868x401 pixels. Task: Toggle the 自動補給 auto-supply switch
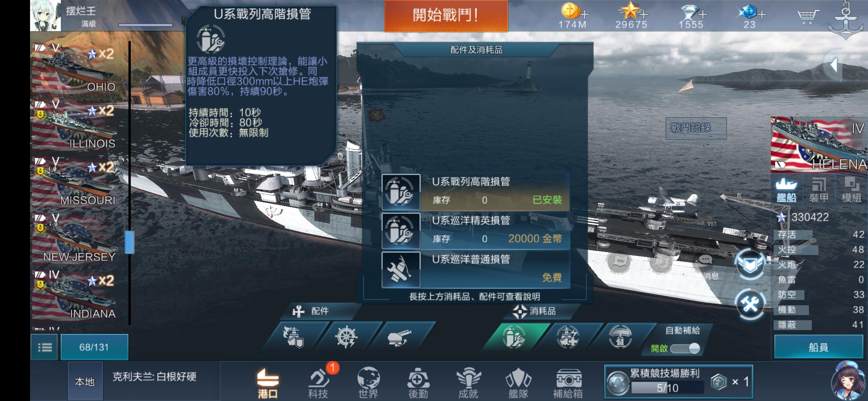pyautogui.click(x=685, y=349)
